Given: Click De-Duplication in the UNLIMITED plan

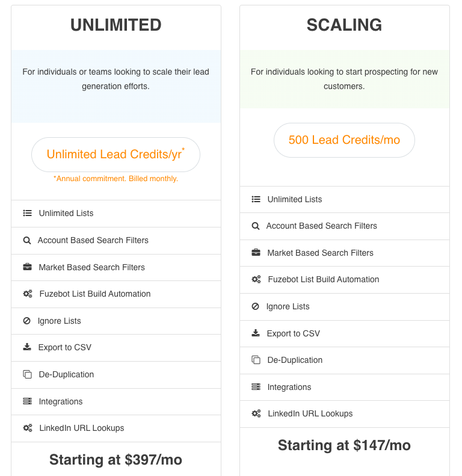Looking at the screenshot, I should [66, 374].
